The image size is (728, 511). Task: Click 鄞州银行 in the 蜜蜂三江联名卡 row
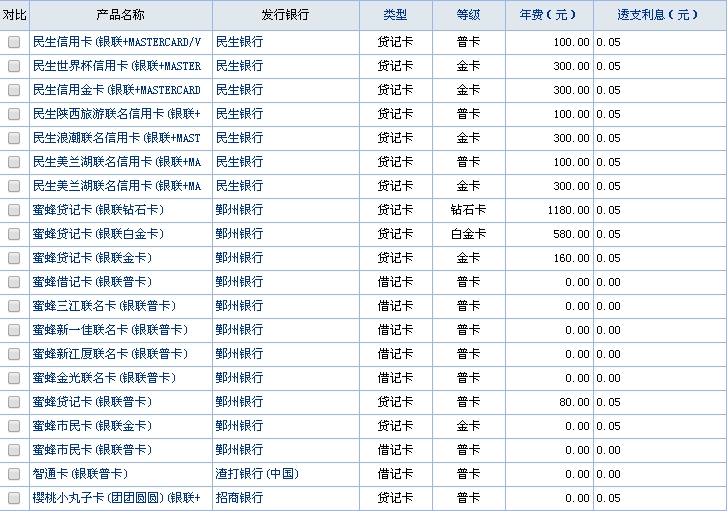point(239,306)
